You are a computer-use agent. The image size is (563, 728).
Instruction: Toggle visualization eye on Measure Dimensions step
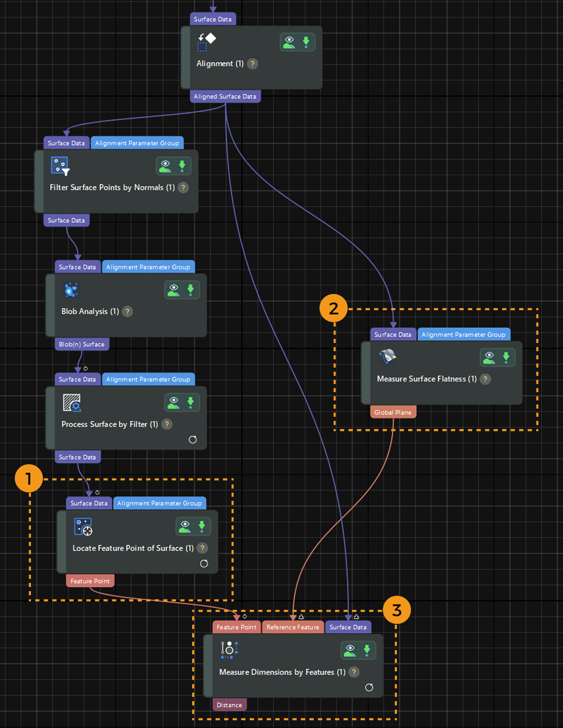pos(350,650)
